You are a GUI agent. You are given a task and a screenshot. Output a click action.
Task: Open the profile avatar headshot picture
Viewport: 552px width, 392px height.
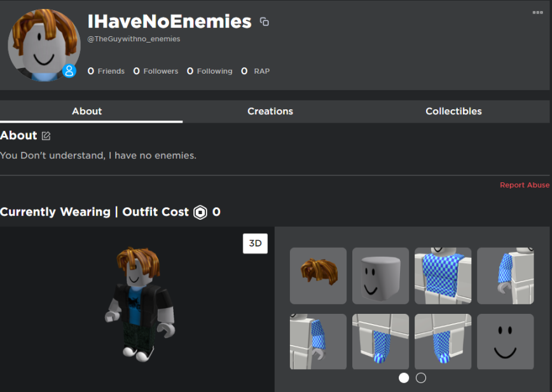pyautogui.click(x=44, y=45)
